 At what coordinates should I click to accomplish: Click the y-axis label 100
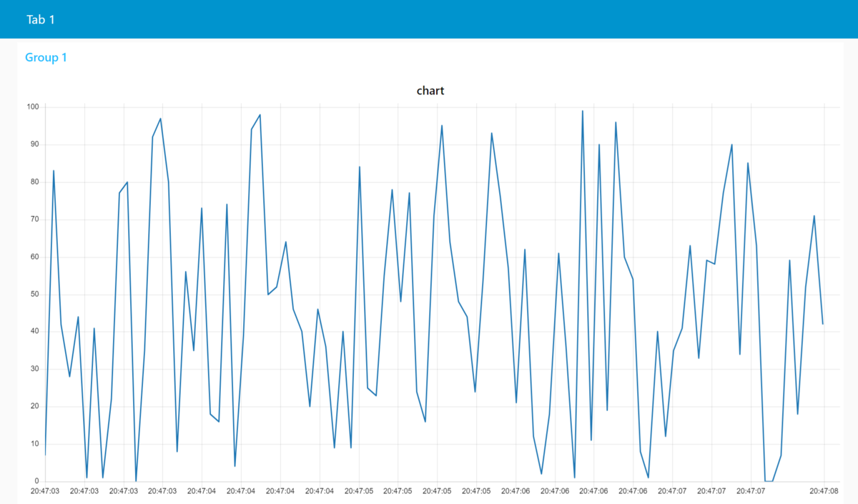pyautogui.click(x=34, y=107)
